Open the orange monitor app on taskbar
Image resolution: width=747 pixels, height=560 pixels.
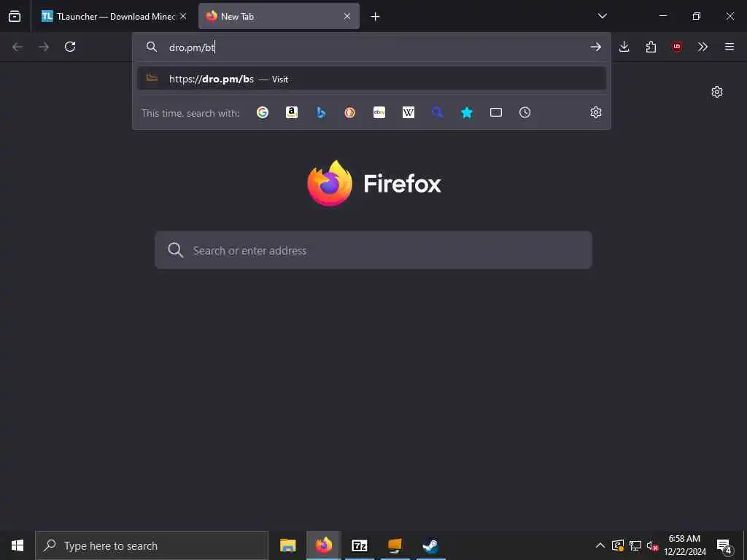click(x=395, y=545)
